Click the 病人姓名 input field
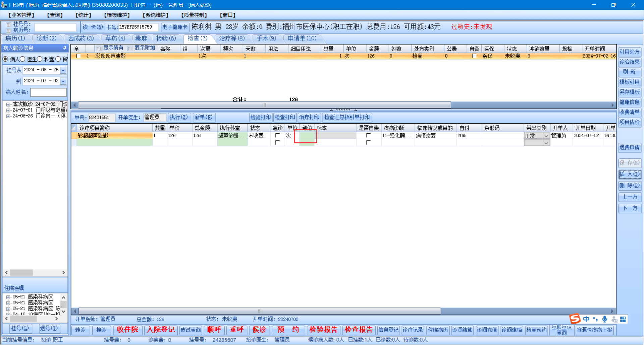The height and width of the screenshot is (345, 644). point(48,92)
